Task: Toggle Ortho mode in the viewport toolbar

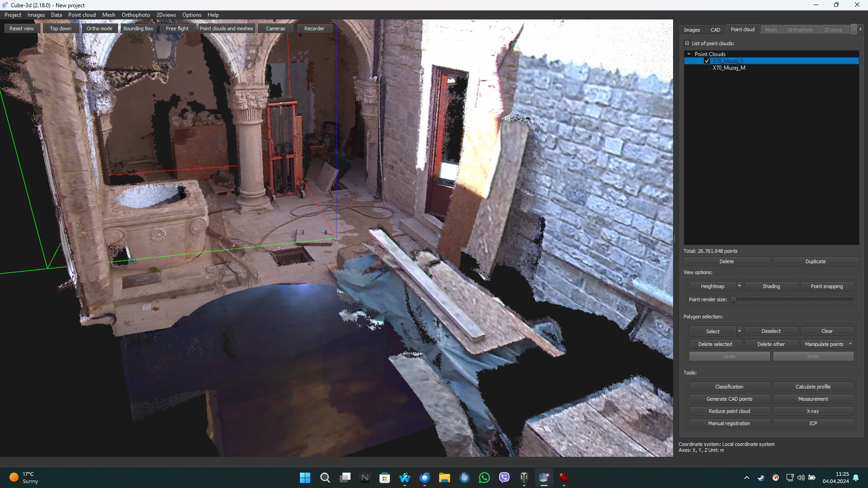Action: [99, 28]
